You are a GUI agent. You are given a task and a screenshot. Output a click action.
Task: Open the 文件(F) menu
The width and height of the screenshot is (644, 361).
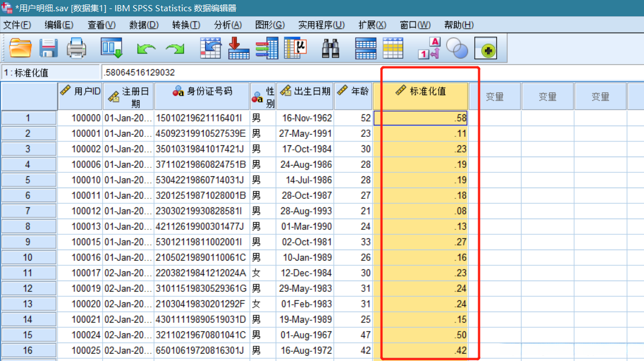click(17, 25)
